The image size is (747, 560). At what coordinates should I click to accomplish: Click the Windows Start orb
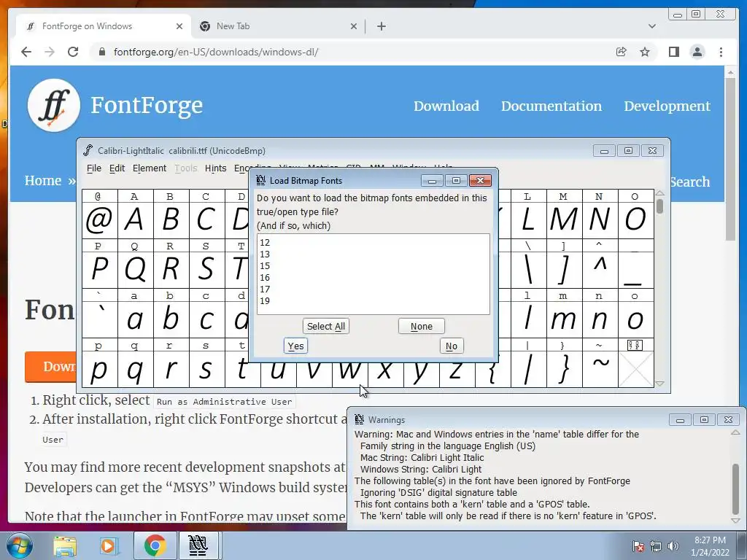pos(20,545)
